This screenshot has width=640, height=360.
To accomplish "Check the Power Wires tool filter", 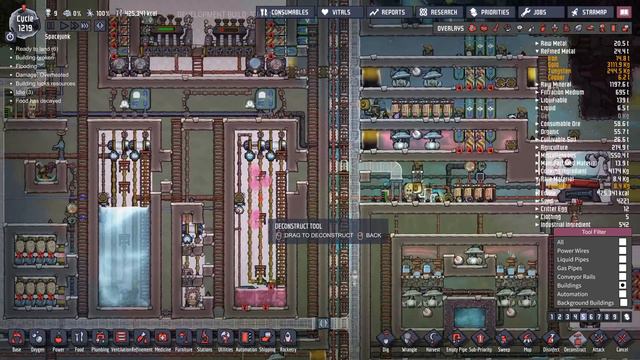I will coord(622,251).
